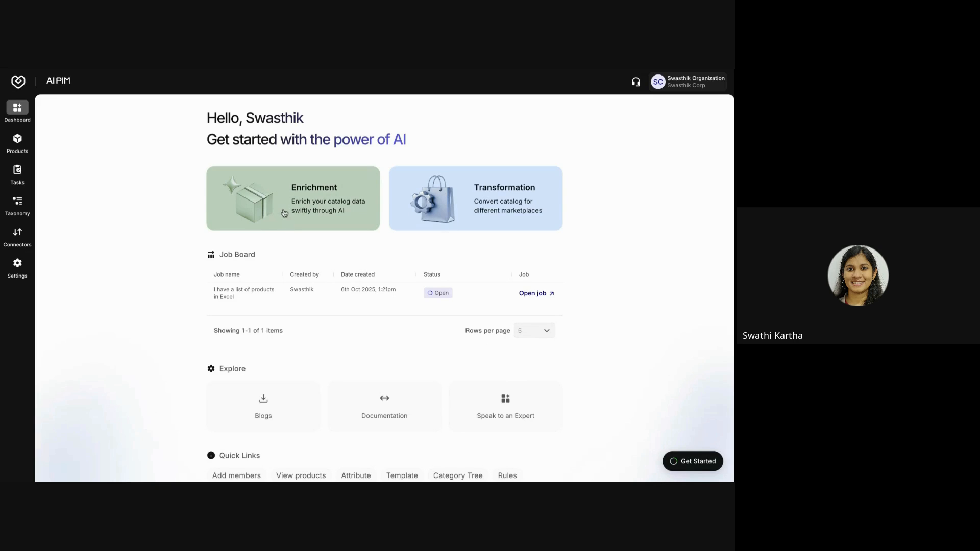Click the Add members quick link
This screenshot has width=980, height=551.
coord(236,475)
